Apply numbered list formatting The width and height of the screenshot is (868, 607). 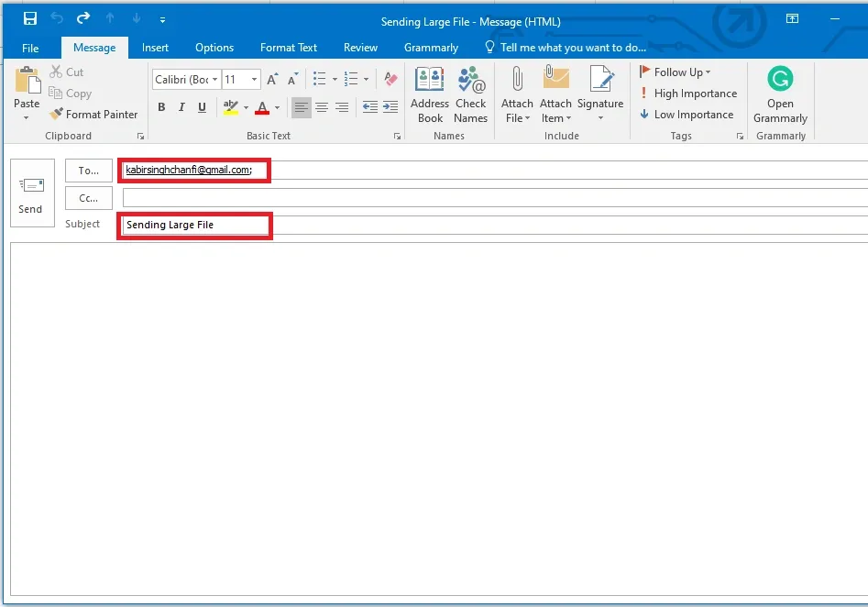[x=351, y=79]
